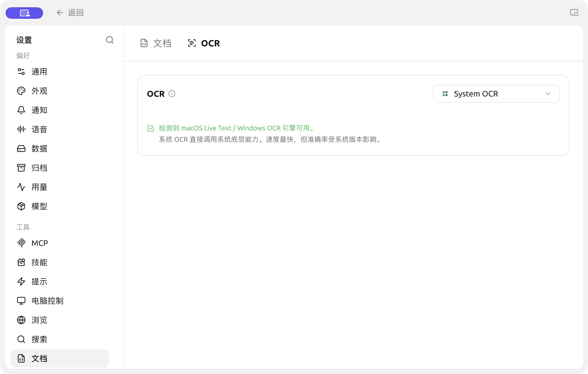The width and height of the screenshot is (588, 374).
Task: Click the 设置 sidebar heading
Action: (24, 40)
